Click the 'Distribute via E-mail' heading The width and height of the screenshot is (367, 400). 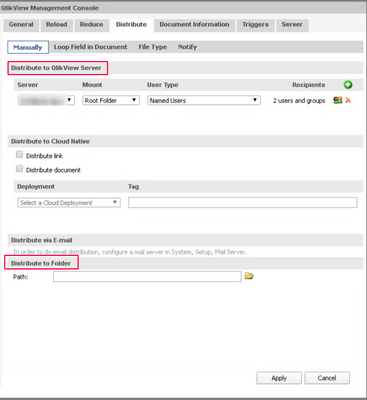point(41,240)
